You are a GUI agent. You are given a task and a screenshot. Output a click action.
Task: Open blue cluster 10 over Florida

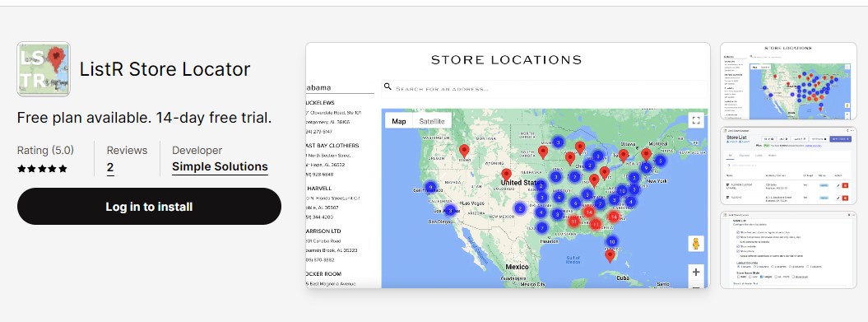[x=611, y=241]
